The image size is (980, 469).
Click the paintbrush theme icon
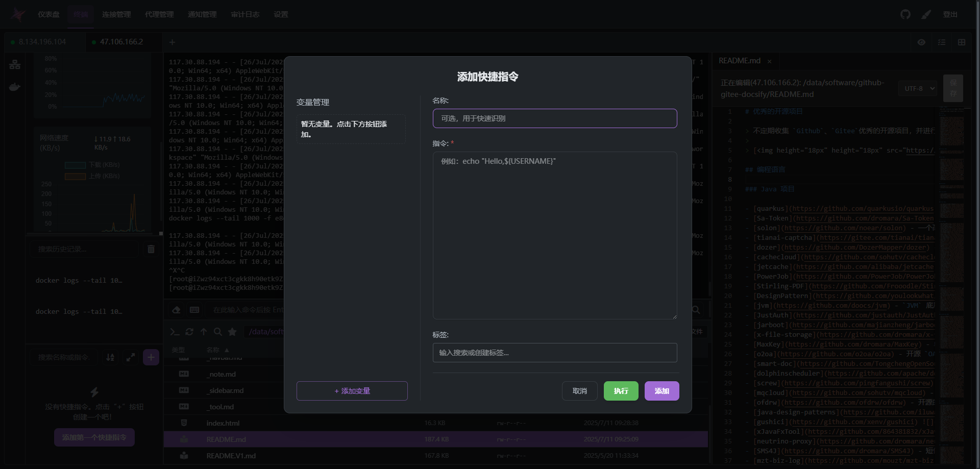[x=926, y=14]
